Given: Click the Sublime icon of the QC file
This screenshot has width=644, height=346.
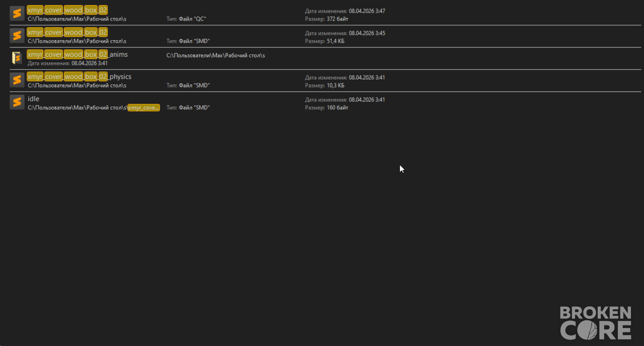Looking at the screenshot, I should (17, 14).
